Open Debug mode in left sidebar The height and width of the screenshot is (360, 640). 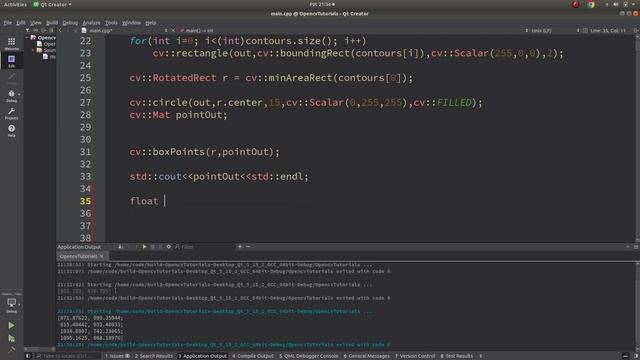[x=11, y=96]
